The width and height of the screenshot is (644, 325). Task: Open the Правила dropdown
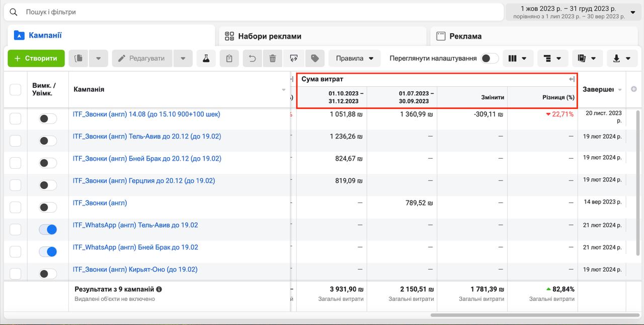pyautogui.click(x=355, y=58)
